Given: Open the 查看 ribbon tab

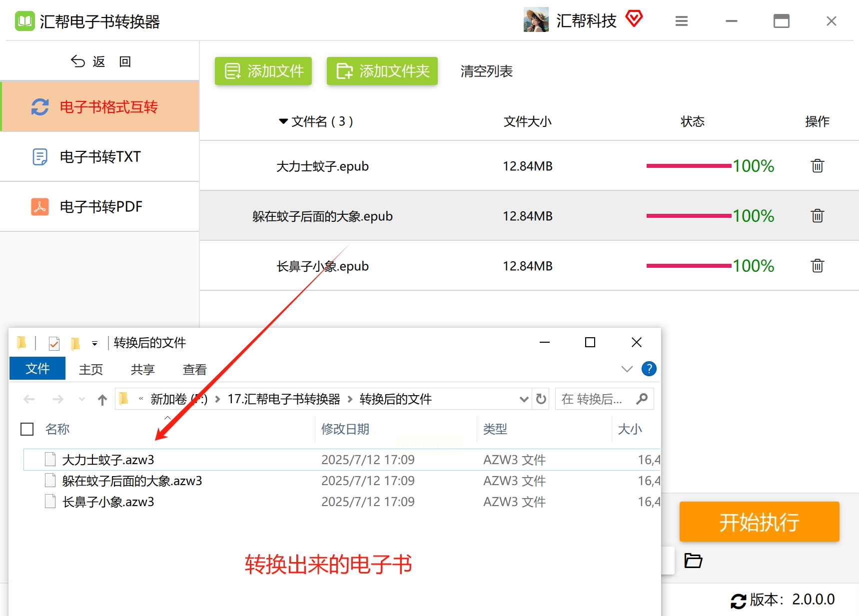Looking at the screenshot, I should [x=194, y=370].
